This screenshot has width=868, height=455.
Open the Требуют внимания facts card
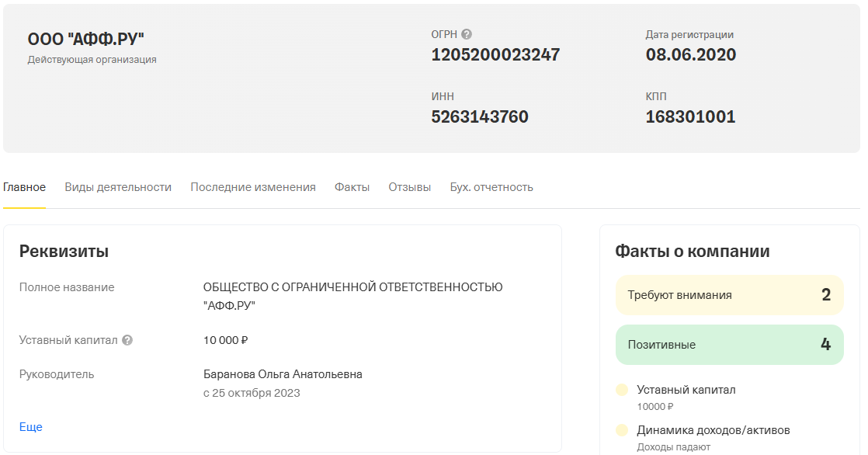pyautogui.click(x=729, y=295)
